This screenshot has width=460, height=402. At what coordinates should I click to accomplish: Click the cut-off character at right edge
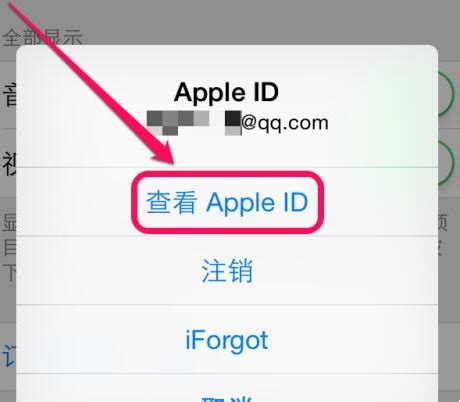pyautogui.click(x=442, y=223)
